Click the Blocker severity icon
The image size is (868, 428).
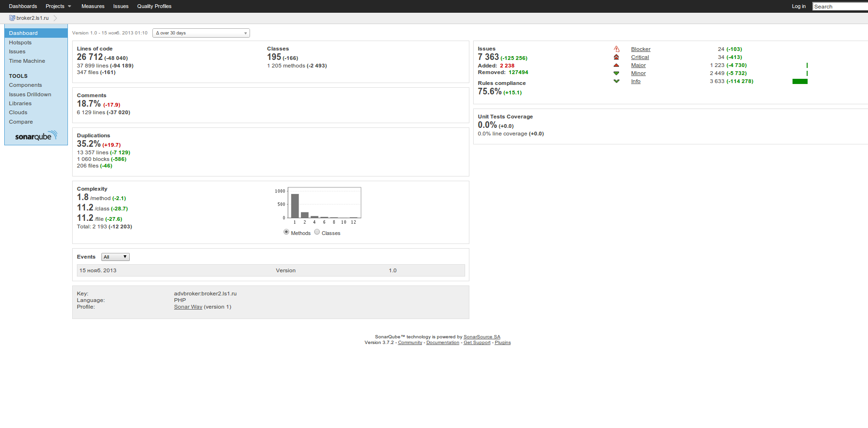click(617, 49)
